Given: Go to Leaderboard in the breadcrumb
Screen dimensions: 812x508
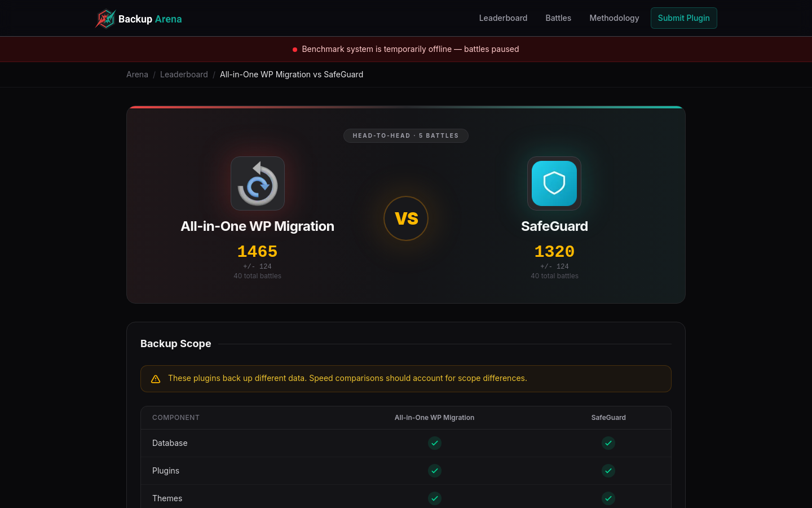Looking at the screenshot, I should pos(184,75).
